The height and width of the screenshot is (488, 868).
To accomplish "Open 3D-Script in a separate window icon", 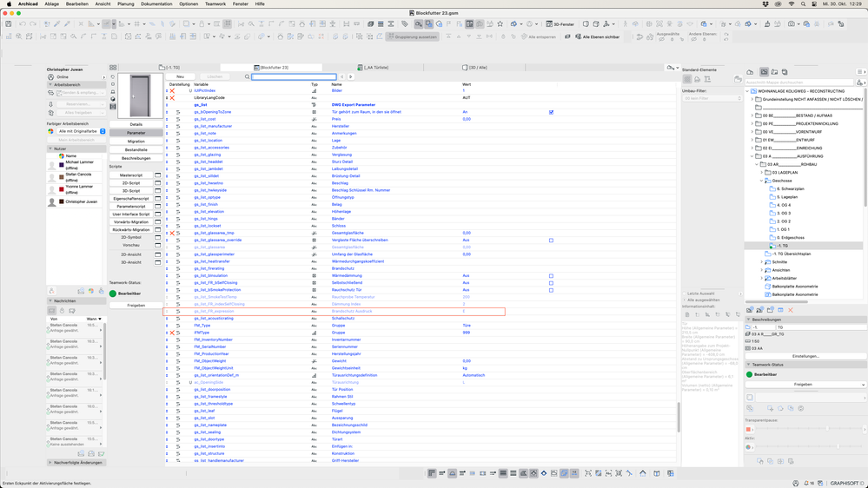I will point(158,190).
